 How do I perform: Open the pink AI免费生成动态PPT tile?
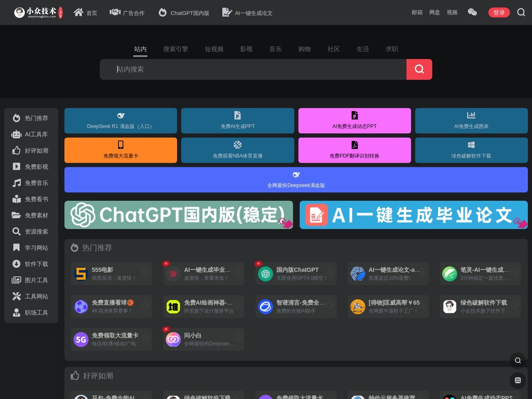click(x=355, y=121)
